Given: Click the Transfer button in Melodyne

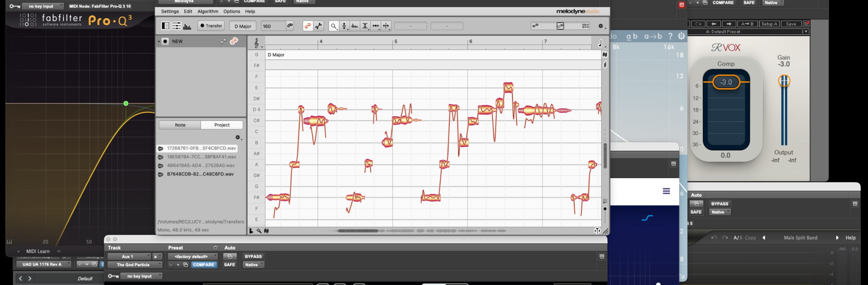Looking at the screenshot, I should (211, 26).
